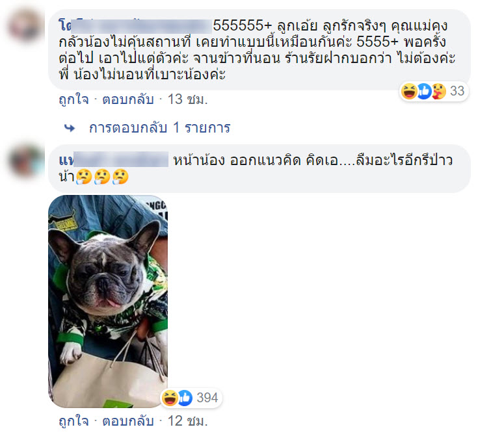504x438 pixels.
Task: Click the Haha reaction icon beside 394
Action: click(169, 398)
